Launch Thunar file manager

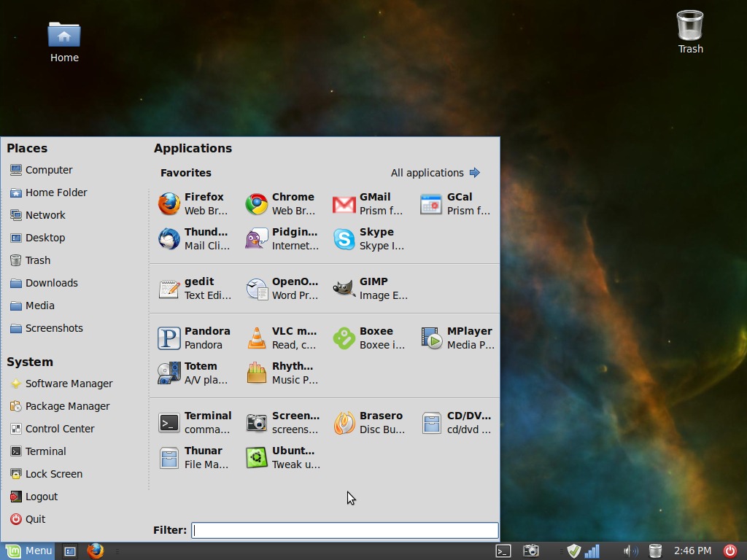click(x=194, y=458)
